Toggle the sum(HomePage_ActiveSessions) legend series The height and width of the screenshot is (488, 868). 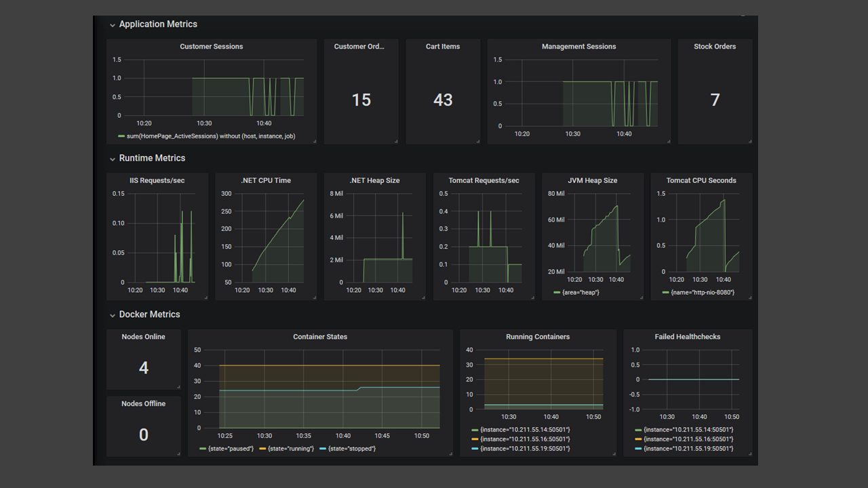tap(211, 136)
